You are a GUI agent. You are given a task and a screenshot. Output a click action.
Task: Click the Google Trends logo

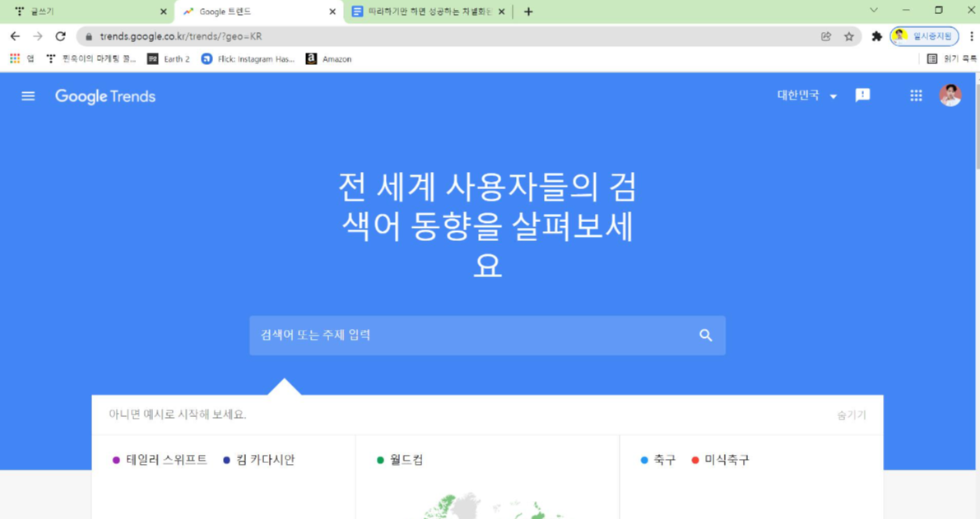[105, 96]
